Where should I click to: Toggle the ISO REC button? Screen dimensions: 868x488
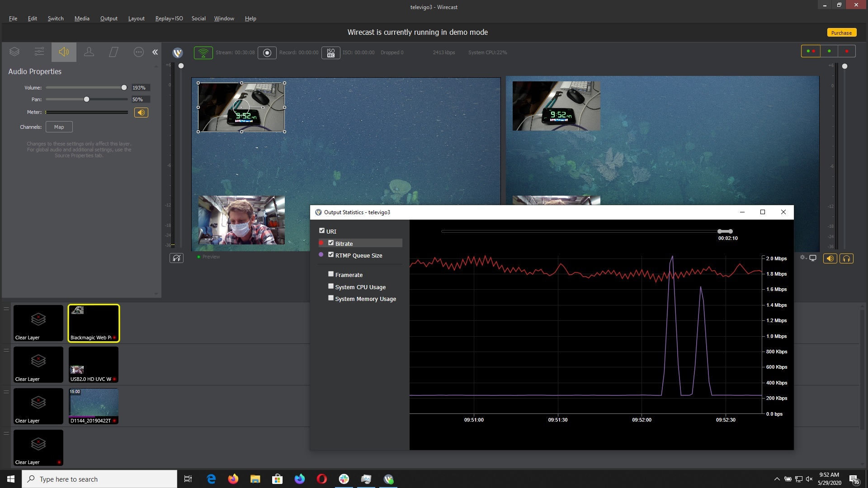click(x=331, y=53)
